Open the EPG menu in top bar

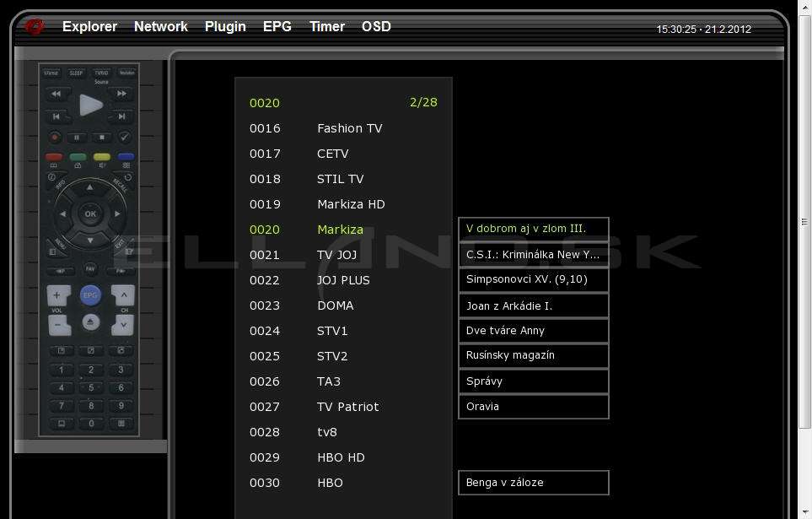(277, 26)
